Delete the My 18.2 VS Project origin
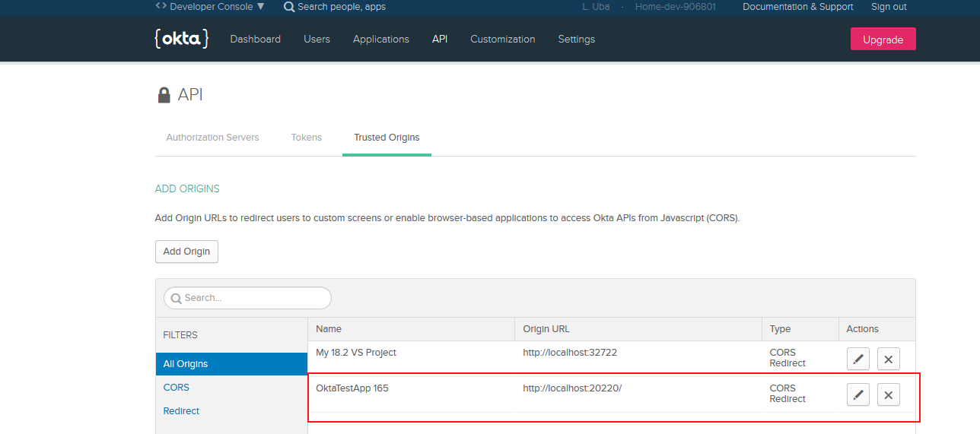980x434 pixels. click(x=889, y=359)
